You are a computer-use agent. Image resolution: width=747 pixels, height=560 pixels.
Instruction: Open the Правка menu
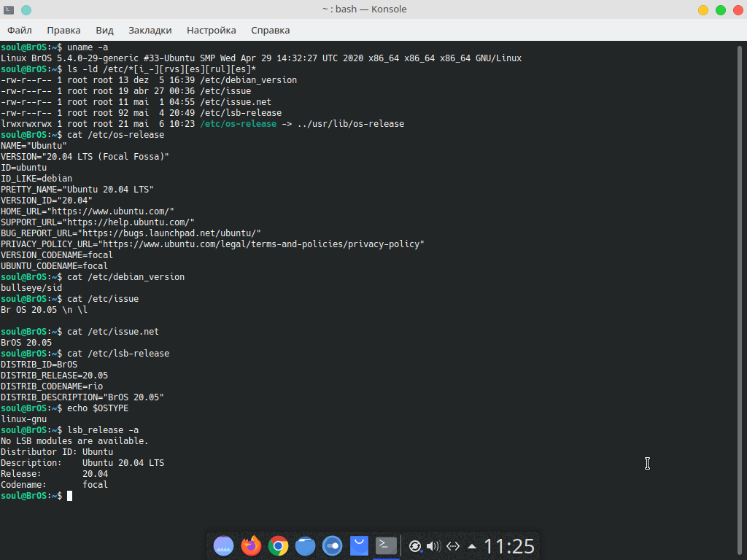pyautogui.click(x=63, y=30)
